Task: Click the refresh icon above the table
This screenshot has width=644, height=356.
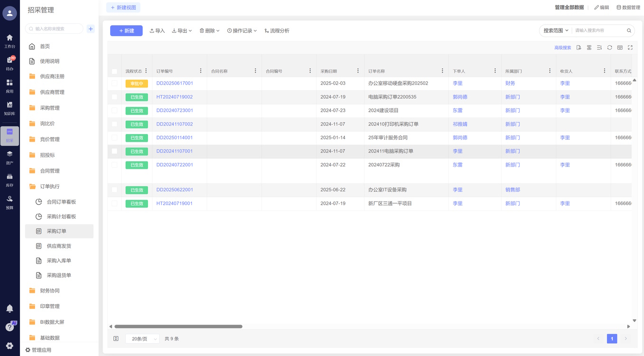Action: (609, 48)
